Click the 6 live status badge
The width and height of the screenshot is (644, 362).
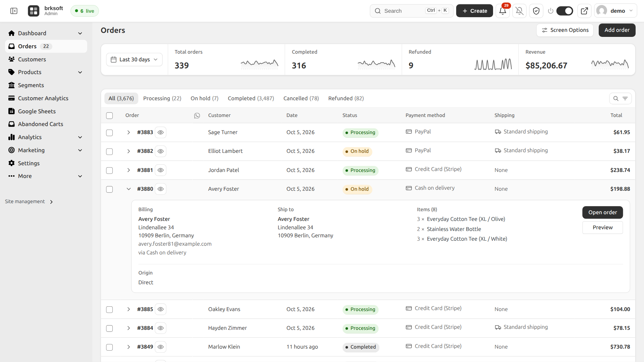85,11
